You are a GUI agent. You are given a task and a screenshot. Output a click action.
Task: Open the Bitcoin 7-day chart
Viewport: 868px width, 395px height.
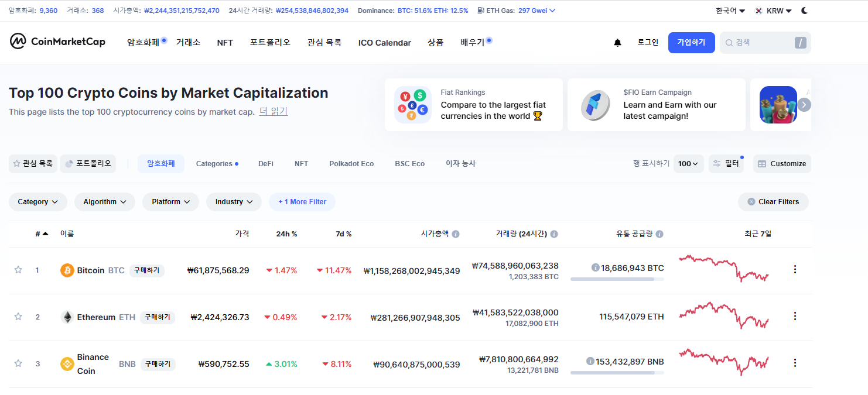coord(724,268)
